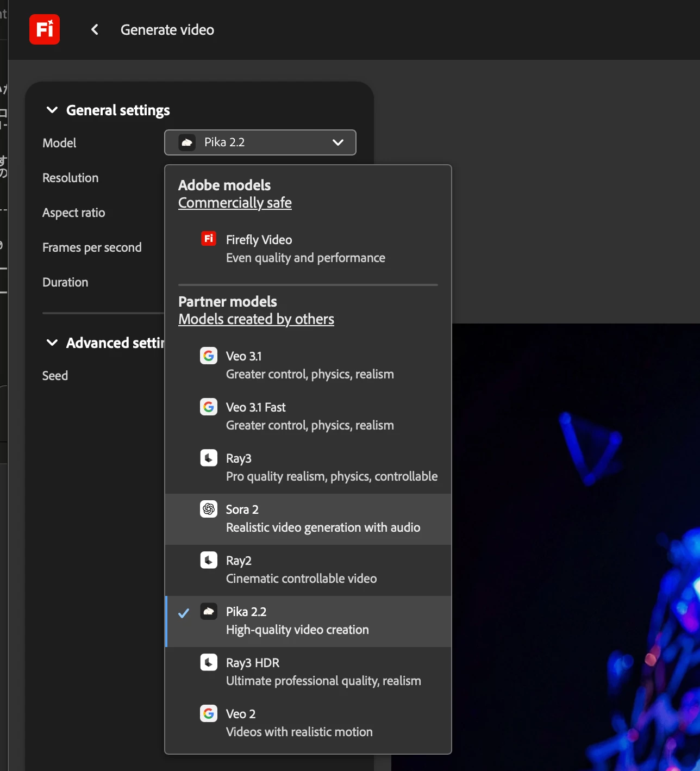The width and height of the screenshot is (700, 771).
Task: Click the Luma icon beside Ray3
Action: click(x=209, y=458)
